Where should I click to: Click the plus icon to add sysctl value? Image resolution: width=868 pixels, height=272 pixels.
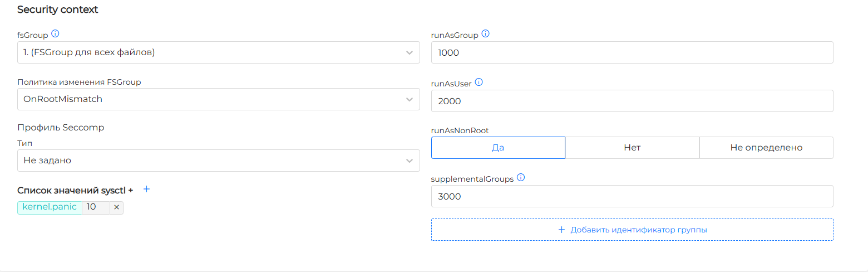coord(147,190)
